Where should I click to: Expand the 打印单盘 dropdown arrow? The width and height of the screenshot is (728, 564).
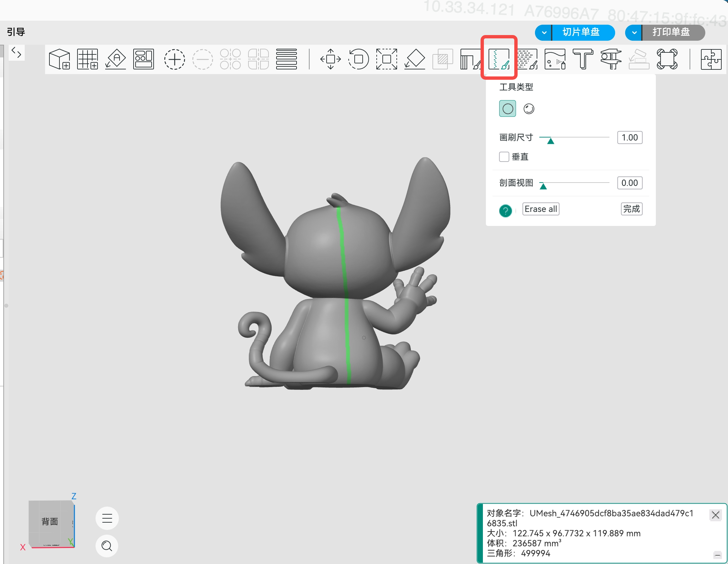coord(634,32)
